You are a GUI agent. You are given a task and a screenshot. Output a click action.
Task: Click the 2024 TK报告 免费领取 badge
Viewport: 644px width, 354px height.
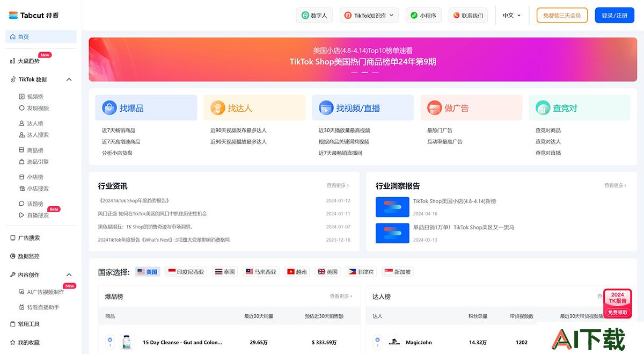(617, 303)
